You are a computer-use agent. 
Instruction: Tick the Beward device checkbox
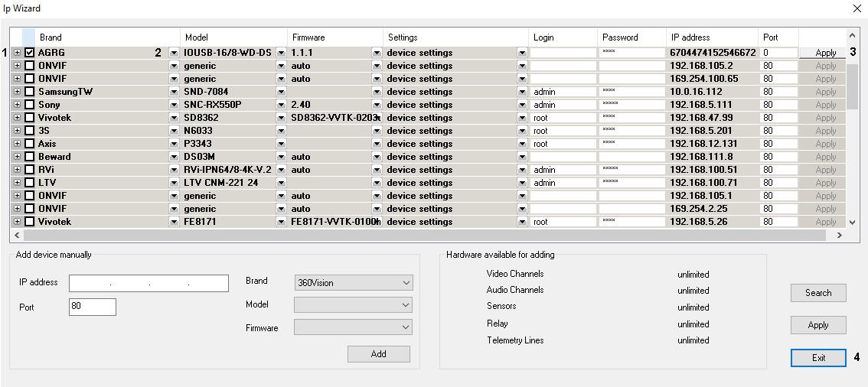[x=30, y=157]
